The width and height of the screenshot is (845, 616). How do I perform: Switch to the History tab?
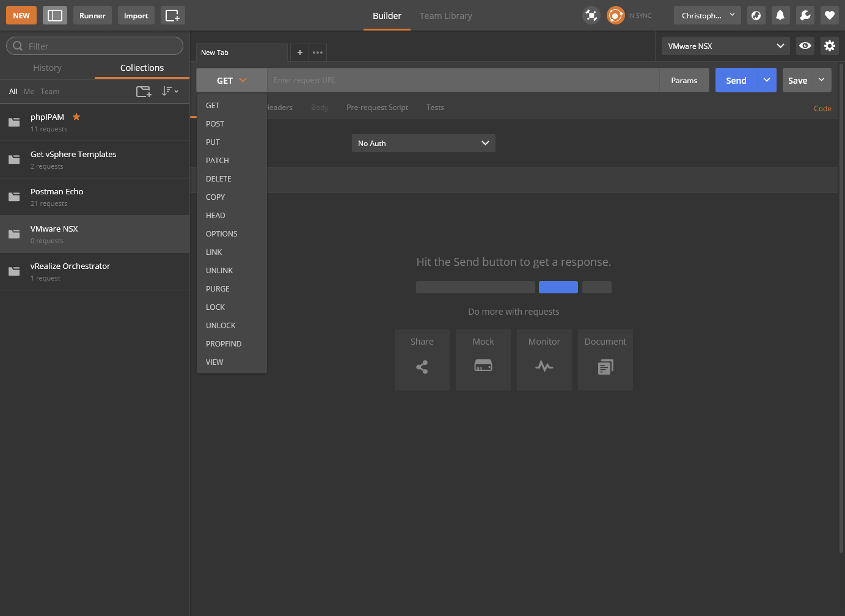(47, 68)
